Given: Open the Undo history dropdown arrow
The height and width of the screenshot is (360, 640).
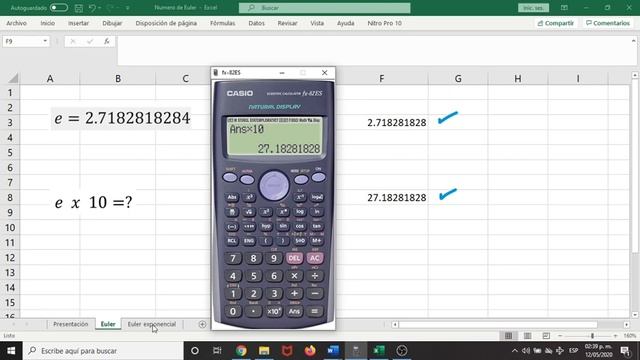Looking at the screenshot, I should point(99,8).
